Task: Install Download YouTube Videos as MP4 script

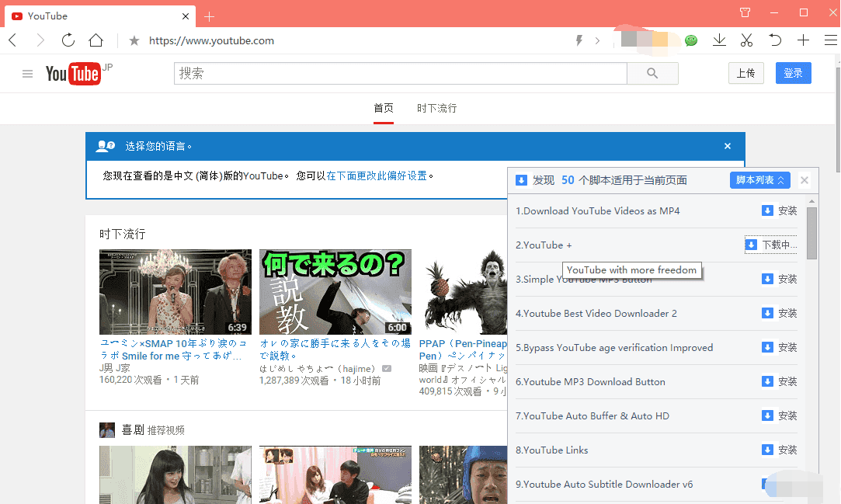Action: click(x=780, y=210)
